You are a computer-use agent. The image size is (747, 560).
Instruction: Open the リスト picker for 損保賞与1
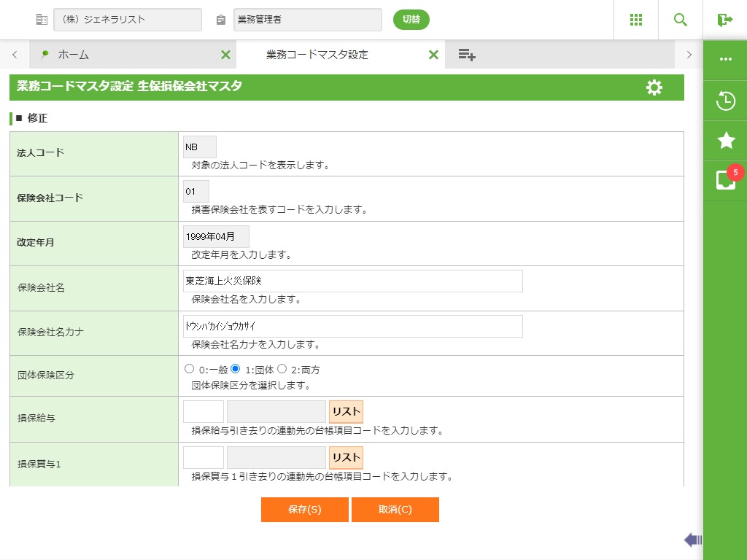click(346, 457)
